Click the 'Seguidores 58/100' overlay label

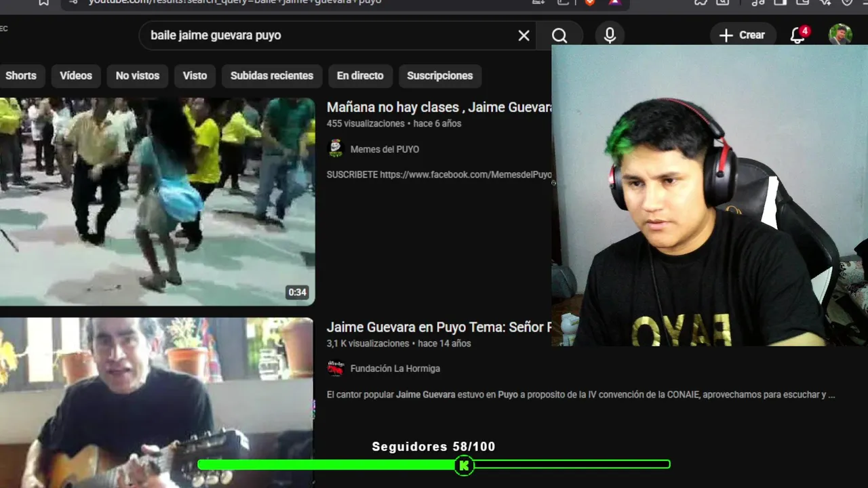(433, 447)
